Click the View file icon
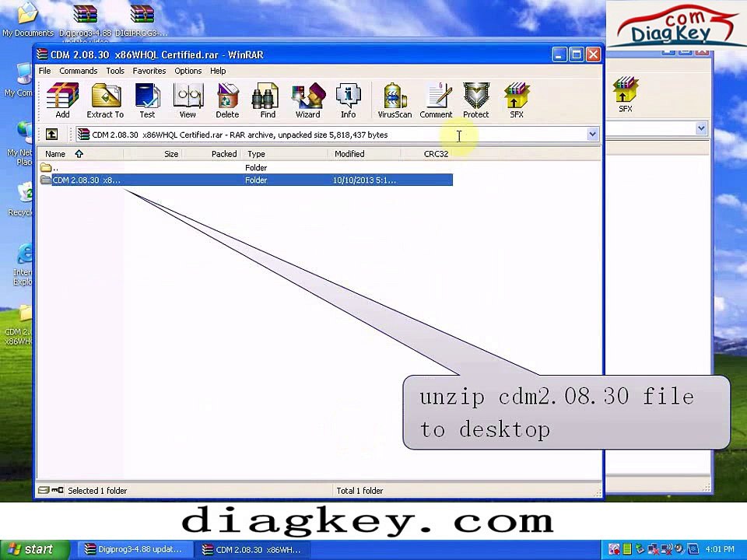747x560 pixels. (188, 100)
